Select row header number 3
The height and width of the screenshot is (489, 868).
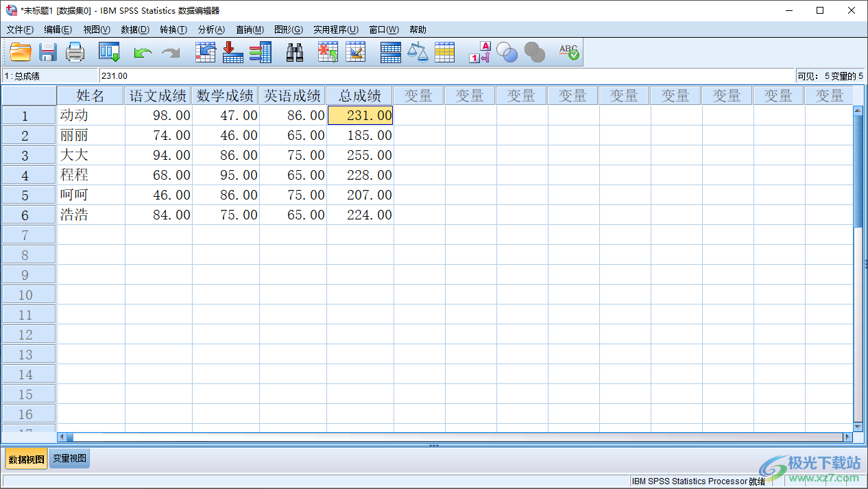click(x=29, y=156)
